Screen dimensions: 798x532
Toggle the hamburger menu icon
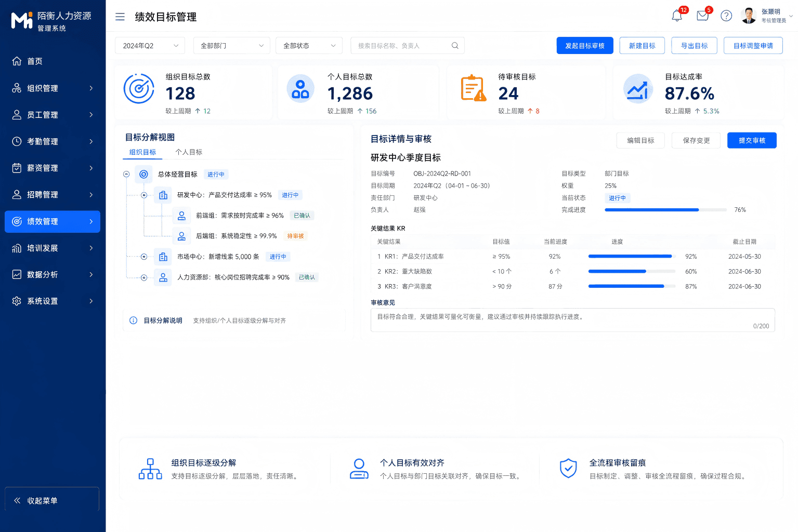120,17
